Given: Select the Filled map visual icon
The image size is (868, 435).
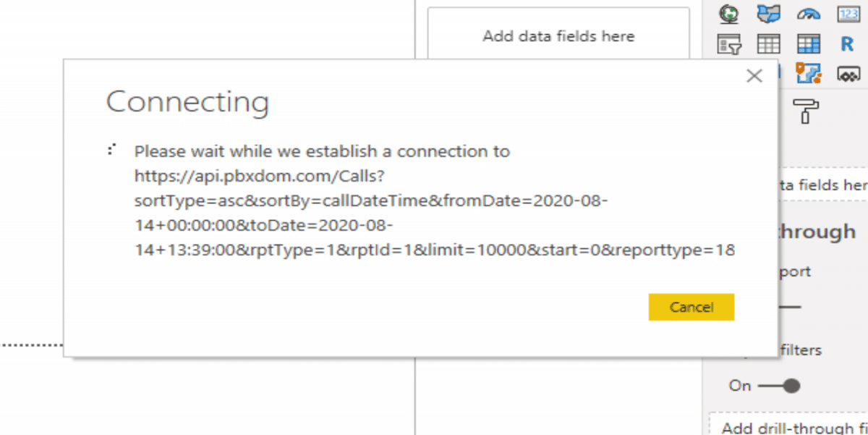Looking at the screenshot, I should coord(769,14).
